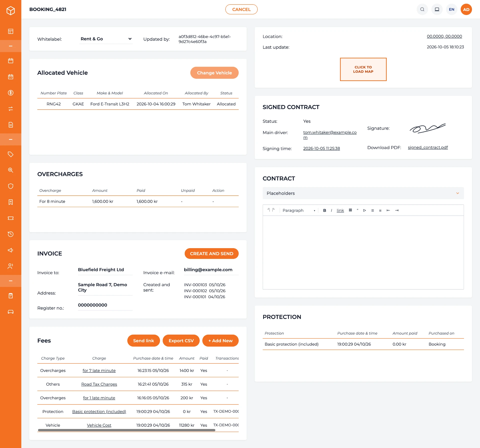Toggle italic formatting in contract editor
The height and width of the screenshot is (448, 480).
pyautogui.click(x=331, y=210)
